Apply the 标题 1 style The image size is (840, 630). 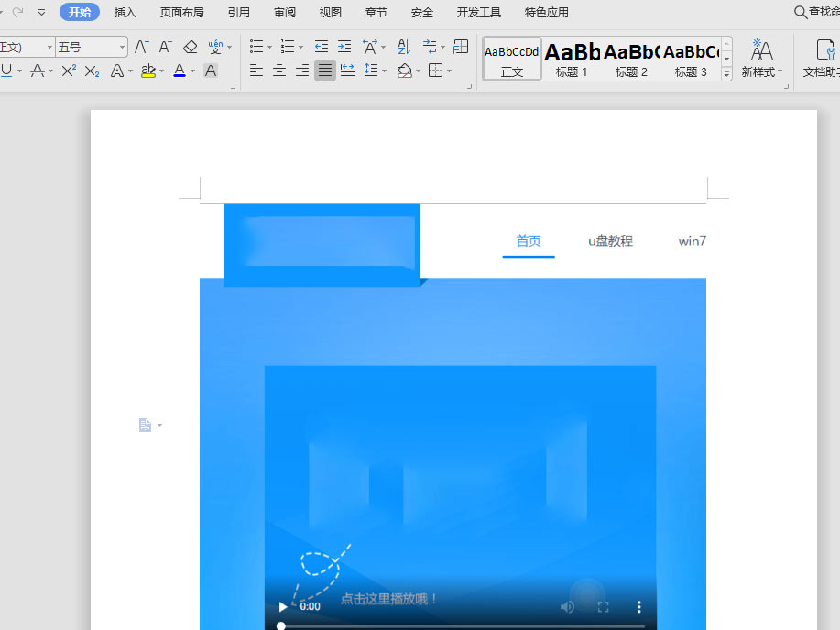coord(573,57)
